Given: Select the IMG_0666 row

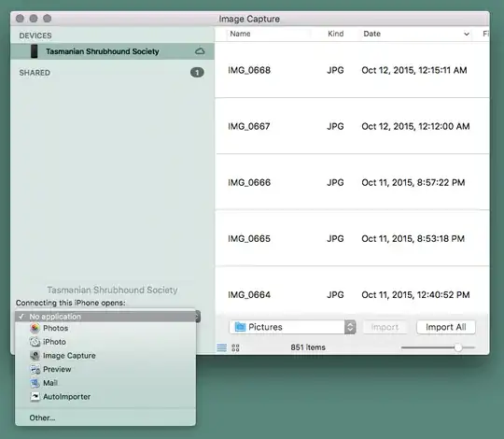Looking at the screenshot, I should click(352, 182).
